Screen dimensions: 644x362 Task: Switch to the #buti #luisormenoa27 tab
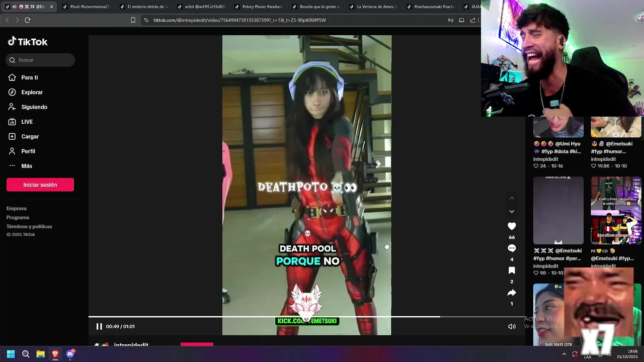pos(86,7)
